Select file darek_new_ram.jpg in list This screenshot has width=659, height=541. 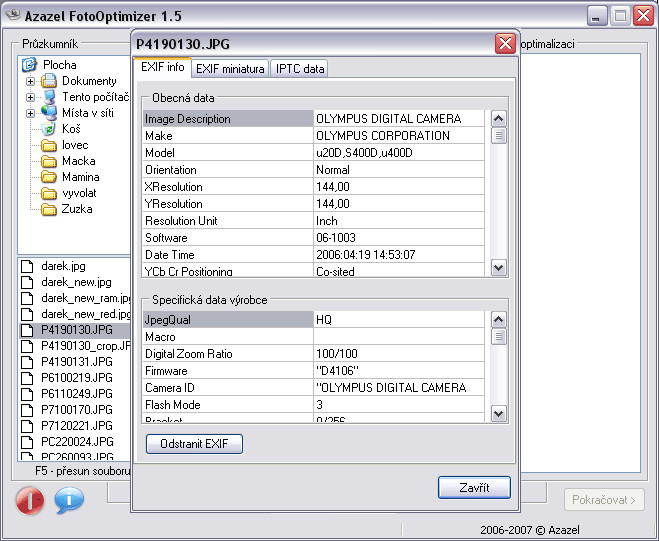pyautogui.click(x=86, y=298)
